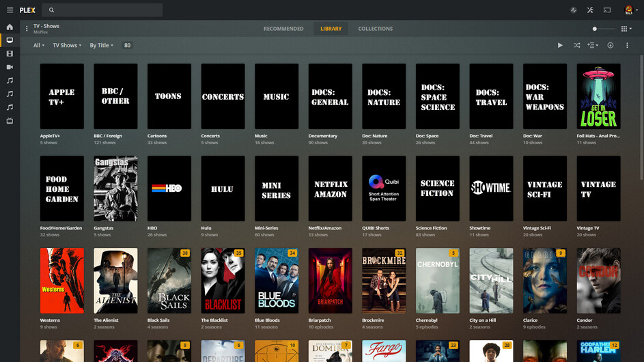
Task: Click the search field
Action: (x=102, y=10)
